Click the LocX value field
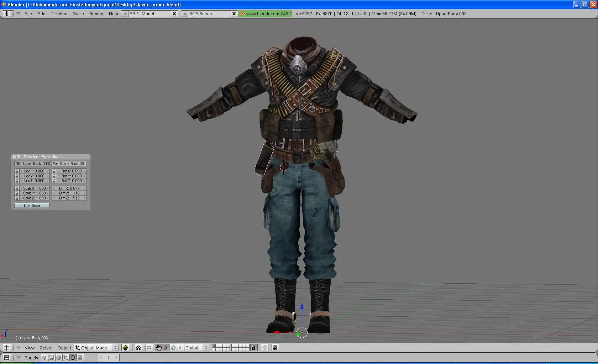The width and height of the screenshot is (598, 364). [35, 171]
